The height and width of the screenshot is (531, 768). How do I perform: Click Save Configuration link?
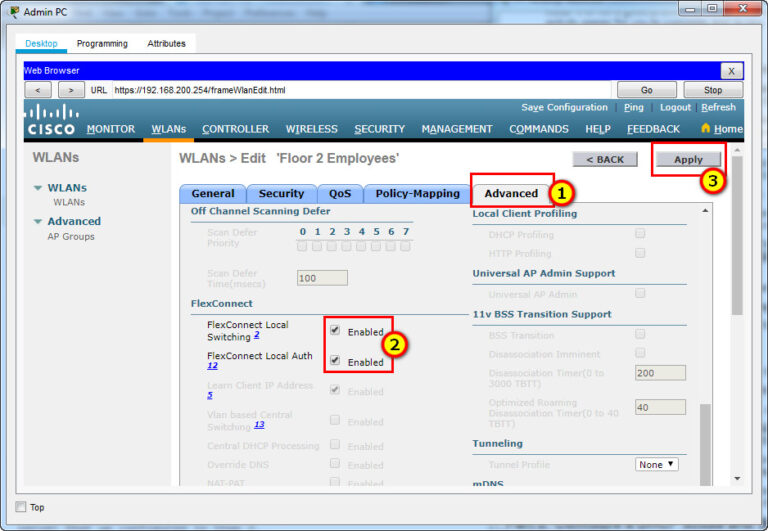564,107
